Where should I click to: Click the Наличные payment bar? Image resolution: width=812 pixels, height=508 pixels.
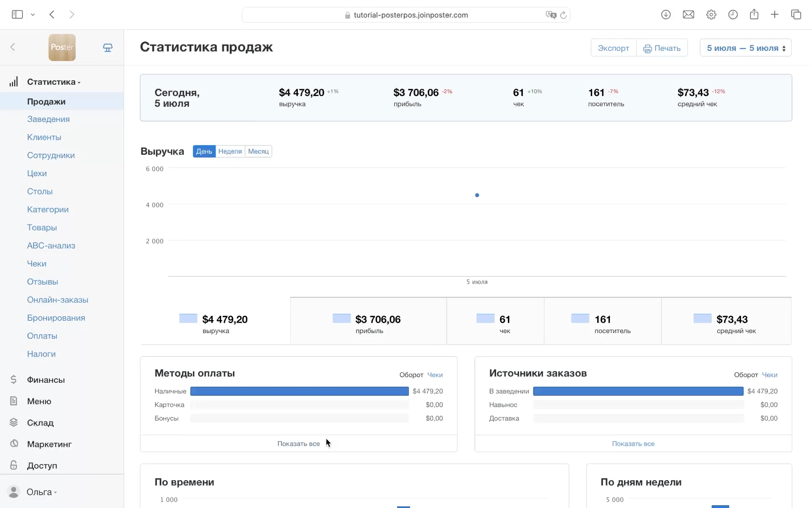[x=299, y=391]
